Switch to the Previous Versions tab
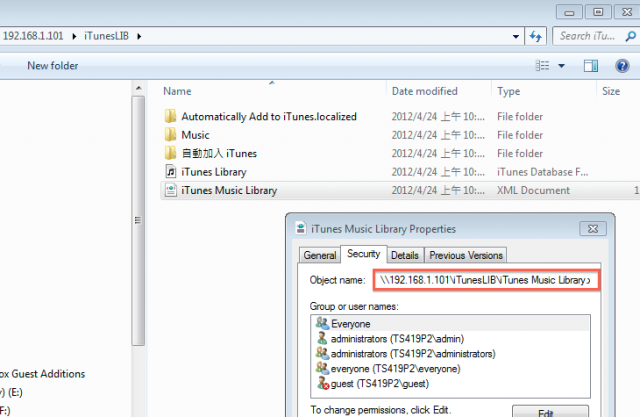640x417 pixels. pyautogui.click(x=466, y=255)
